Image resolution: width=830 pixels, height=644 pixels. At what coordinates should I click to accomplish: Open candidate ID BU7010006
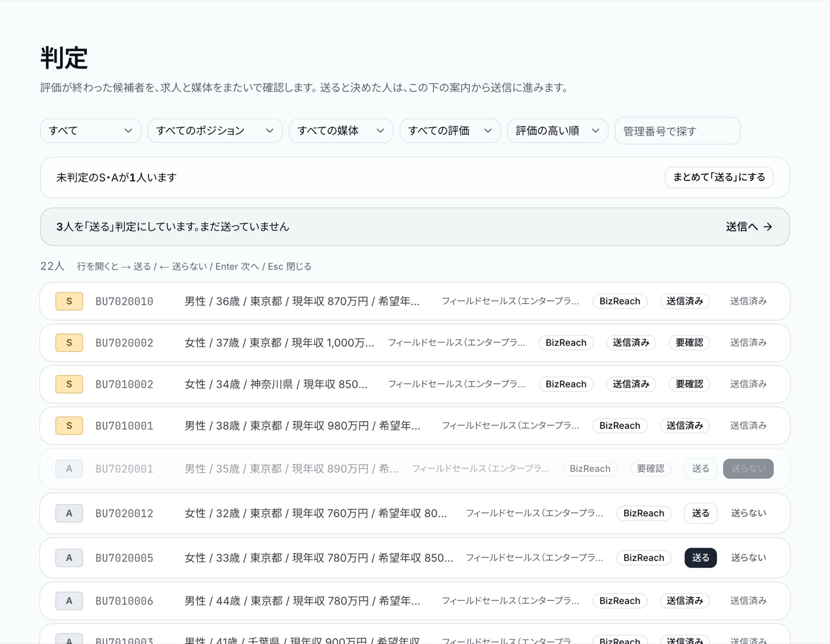(x=124, y=601)
